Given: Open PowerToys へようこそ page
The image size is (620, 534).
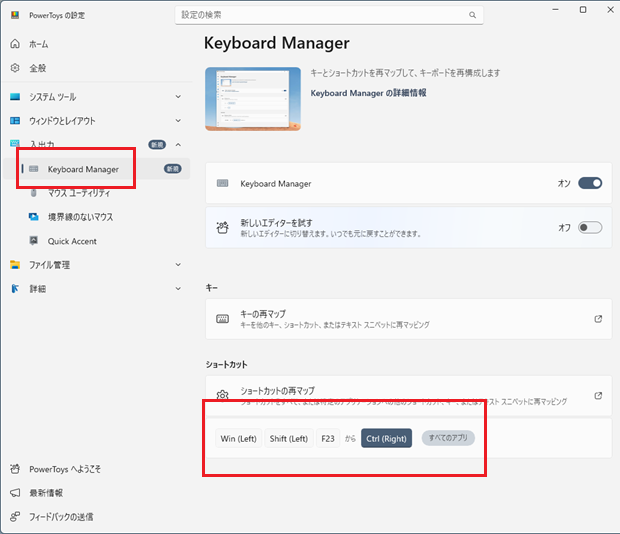Looking at the screenshot, I should [64, 469].
